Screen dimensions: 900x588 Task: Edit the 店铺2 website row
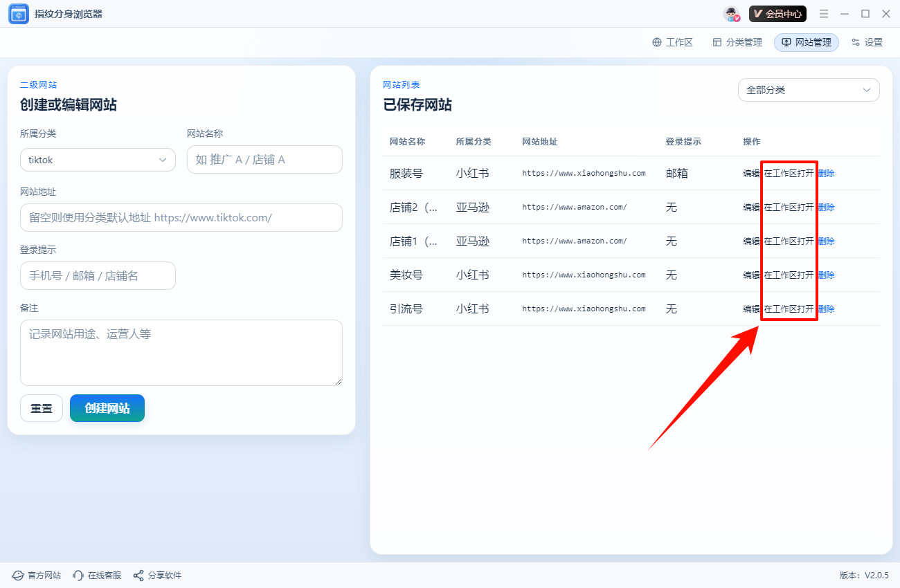point(751,207)
